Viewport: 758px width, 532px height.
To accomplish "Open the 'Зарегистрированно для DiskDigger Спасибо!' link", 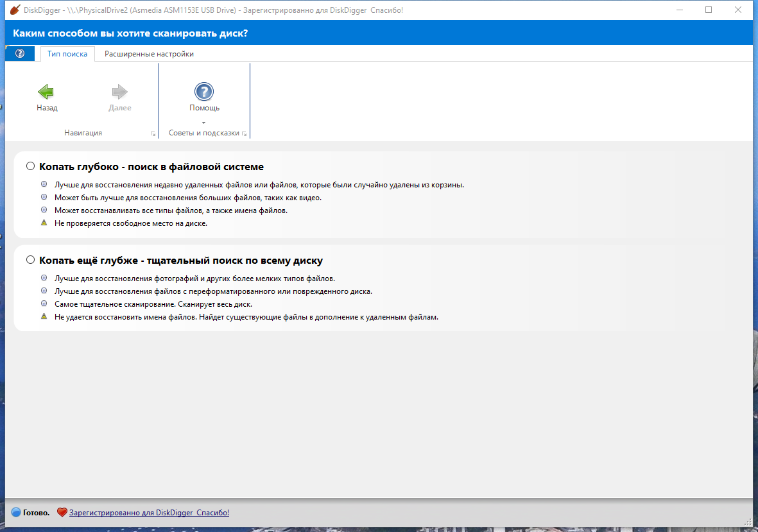I will coord(149,513).
